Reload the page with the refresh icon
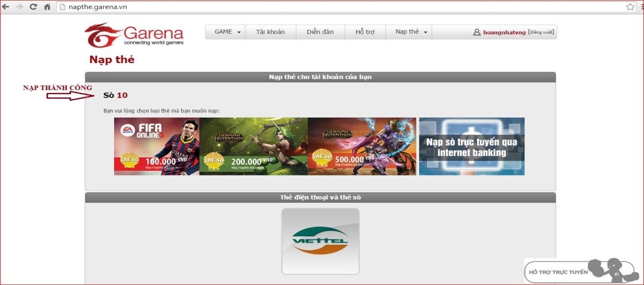The width and height of the screenshot is (644, 285). (x=34, y=6)
